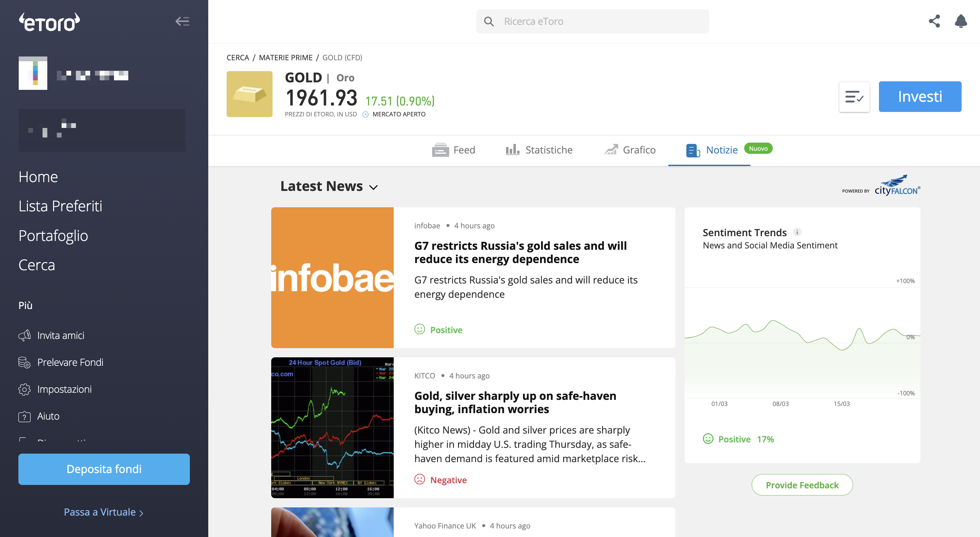This screenshot has width=980, height=537.
Task: Click the Notizie news document icon
Action: click(x=693, y=150)
